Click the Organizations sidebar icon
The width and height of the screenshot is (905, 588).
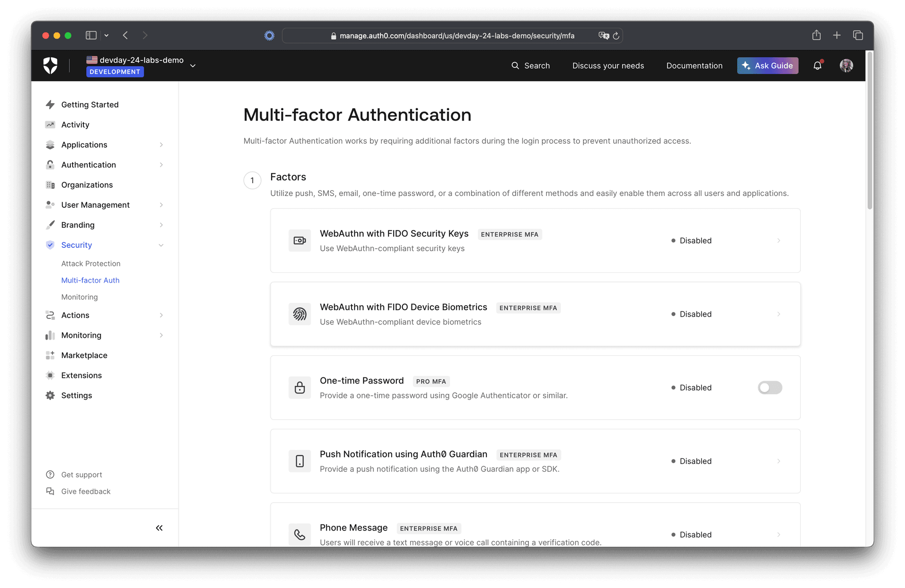click(x=50, y=185)
